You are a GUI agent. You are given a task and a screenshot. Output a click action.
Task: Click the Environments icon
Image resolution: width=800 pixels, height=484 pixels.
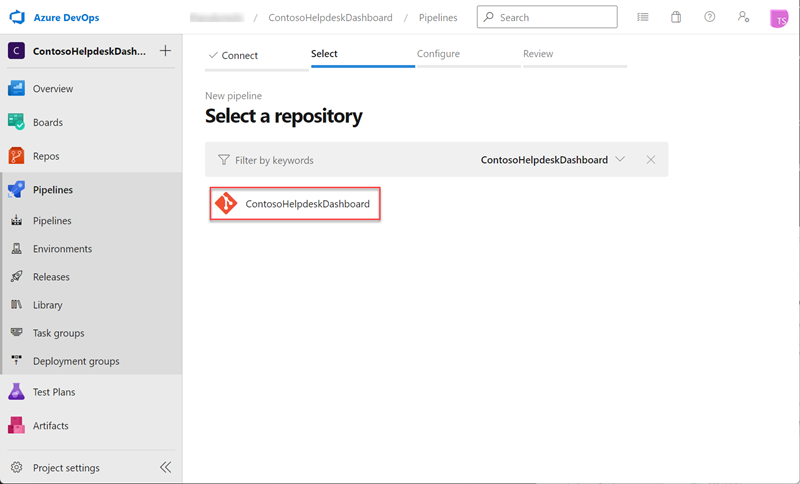coord(17,248)
